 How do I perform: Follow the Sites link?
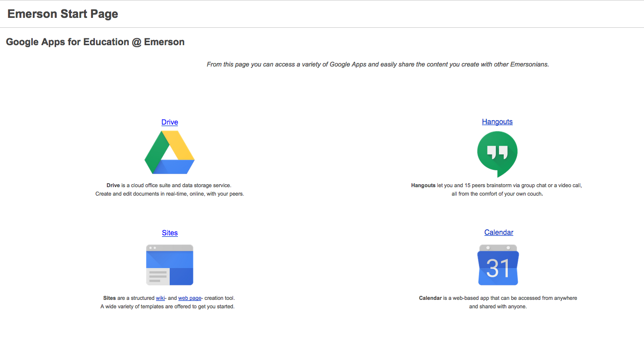click(169, 233)
